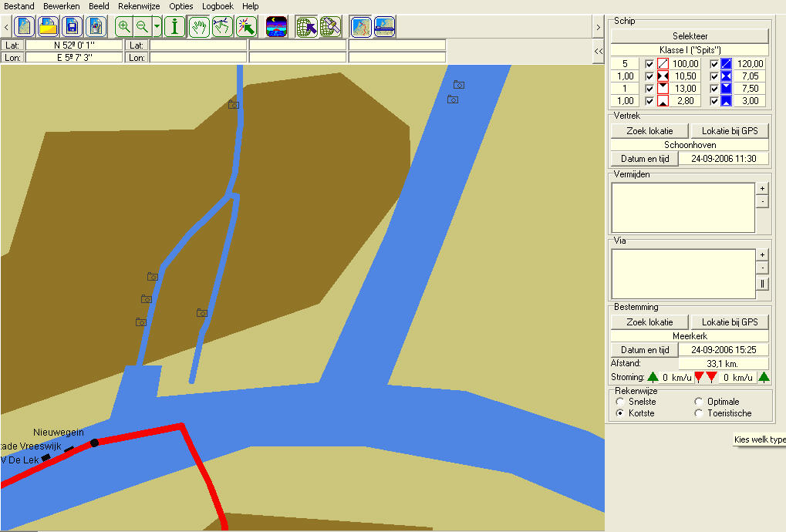786x532 pixels.
Task: Toggle the blue 120,00 length checkbox
Action: coord(714,64)
